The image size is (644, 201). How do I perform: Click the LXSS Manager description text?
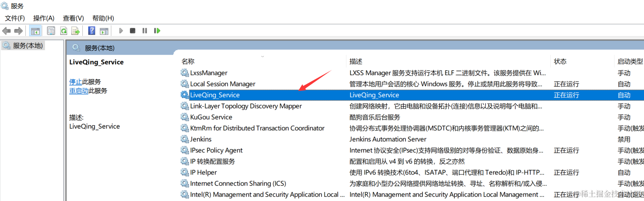(x=448, y=73)
